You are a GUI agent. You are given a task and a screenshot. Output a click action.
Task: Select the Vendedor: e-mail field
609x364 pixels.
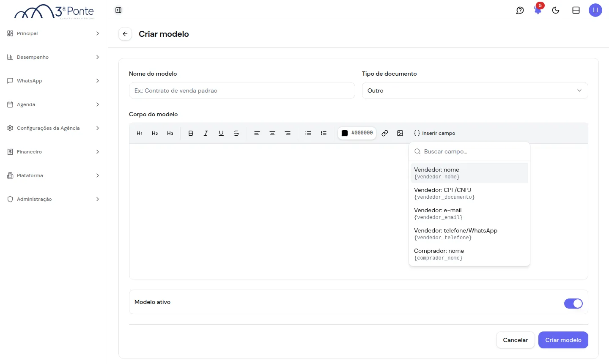coord(469,213)
